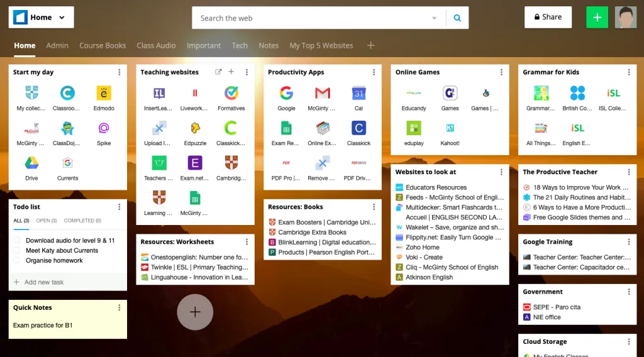Open the Kahoot! icon
This screenshot has width=644, height=357.
pyautogui.click(x=450, y=128)
